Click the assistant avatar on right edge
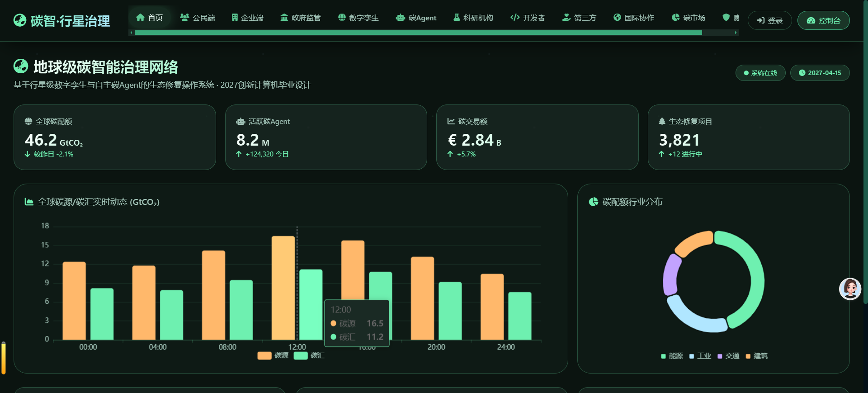Screen dimensions: 868x393 (850, 289)
